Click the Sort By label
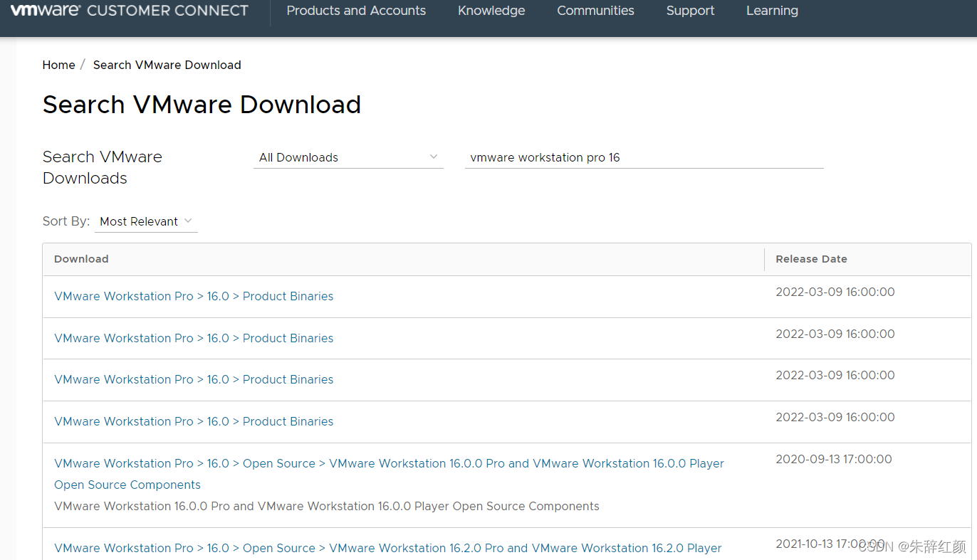Screen dimensions: 977x560 tap(66, 221)
